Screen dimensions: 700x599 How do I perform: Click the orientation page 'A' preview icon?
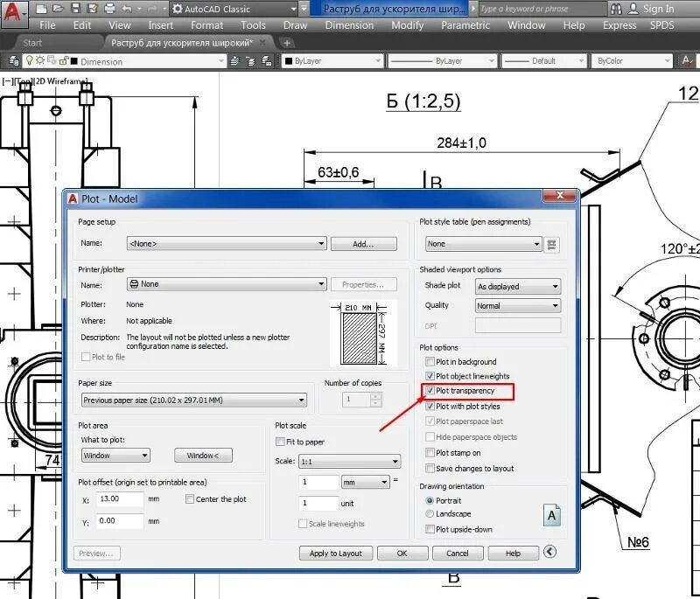[x=552, y=515]
